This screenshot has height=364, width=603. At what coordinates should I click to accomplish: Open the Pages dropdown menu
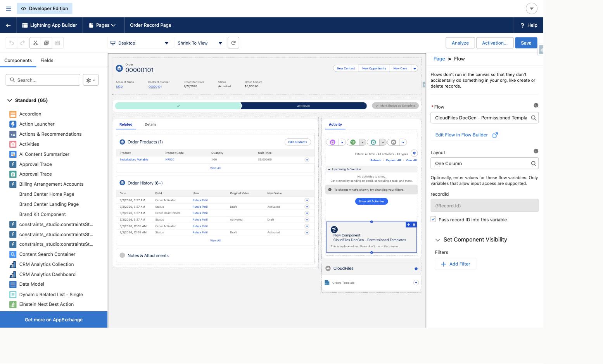tap(102, 25)
